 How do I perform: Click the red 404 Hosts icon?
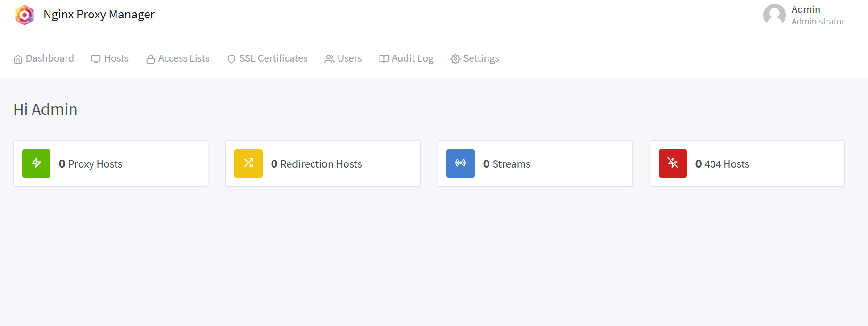(673, 163)
